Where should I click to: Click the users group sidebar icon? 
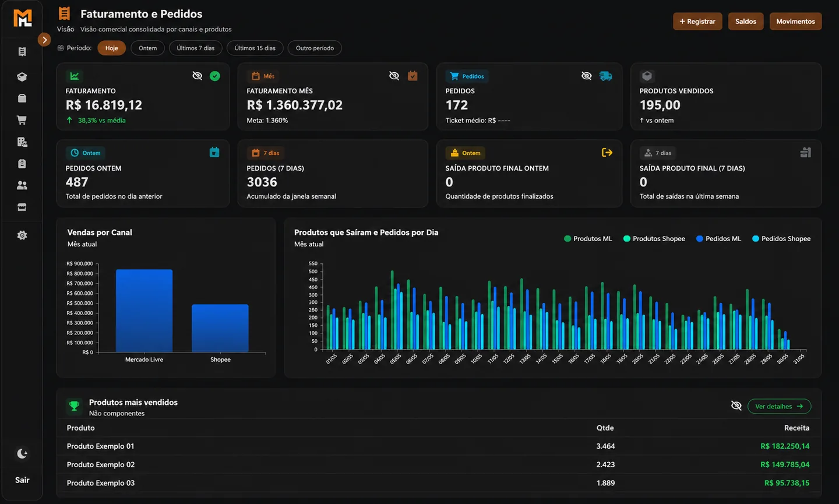click(x=22, y=185)
